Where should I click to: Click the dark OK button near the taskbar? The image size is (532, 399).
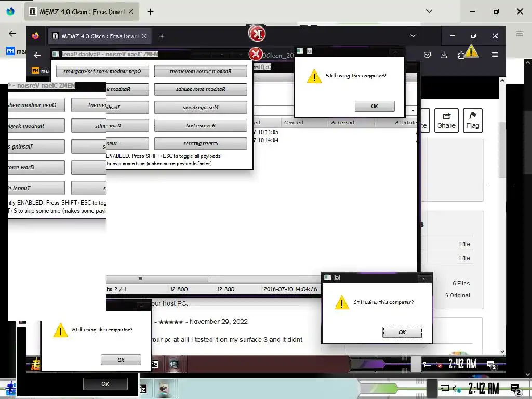(x=105, y=384)
